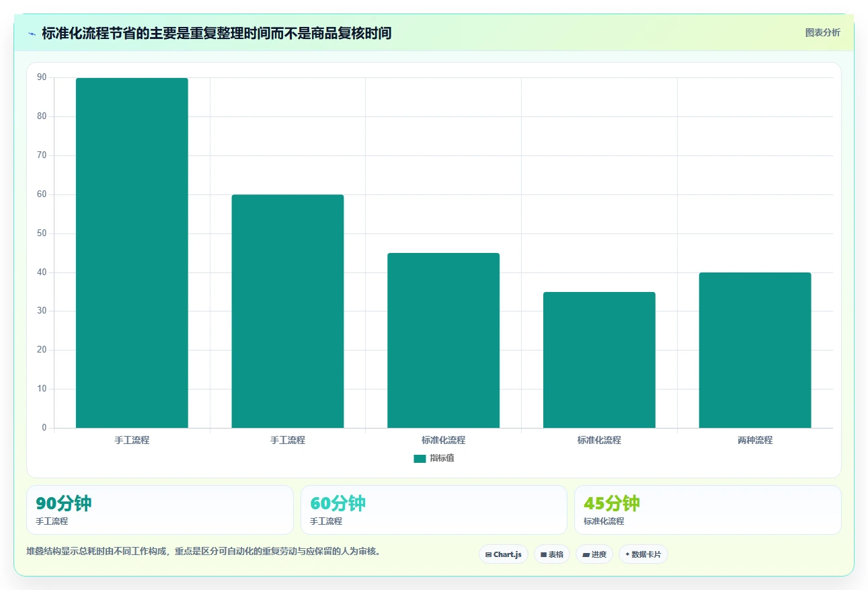Click the y-axis tick label 0
The image size is (868, 590).
pyautogui.click(x=44, y=428)
